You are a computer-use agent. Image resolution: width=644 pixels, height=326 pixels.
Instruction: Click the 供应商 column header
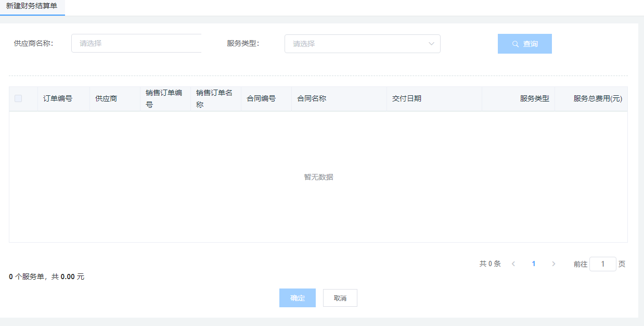(107, 98)
